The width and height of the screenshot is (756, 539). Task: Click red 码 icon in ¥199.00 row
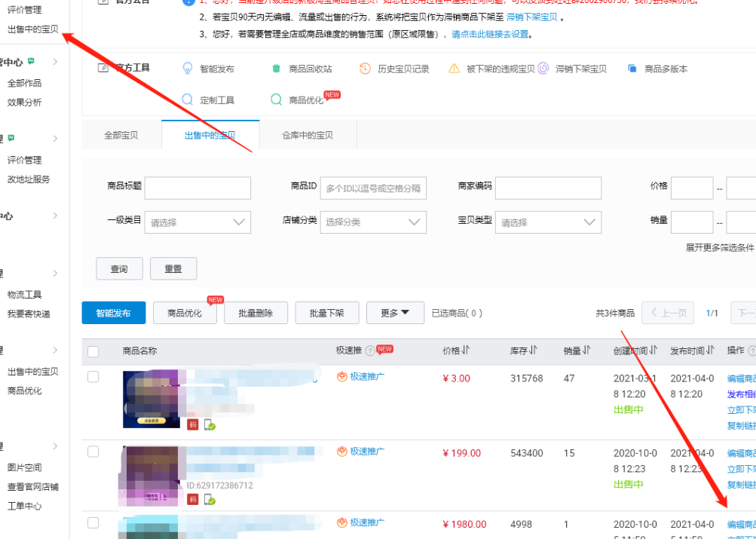tap(193, 500)
